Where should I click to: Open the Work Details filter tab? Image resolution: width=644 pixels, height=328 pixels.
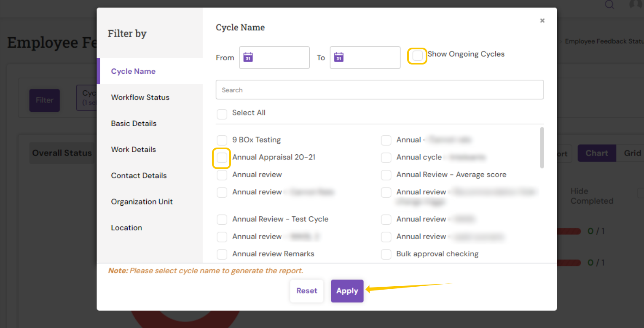[150, 150]
